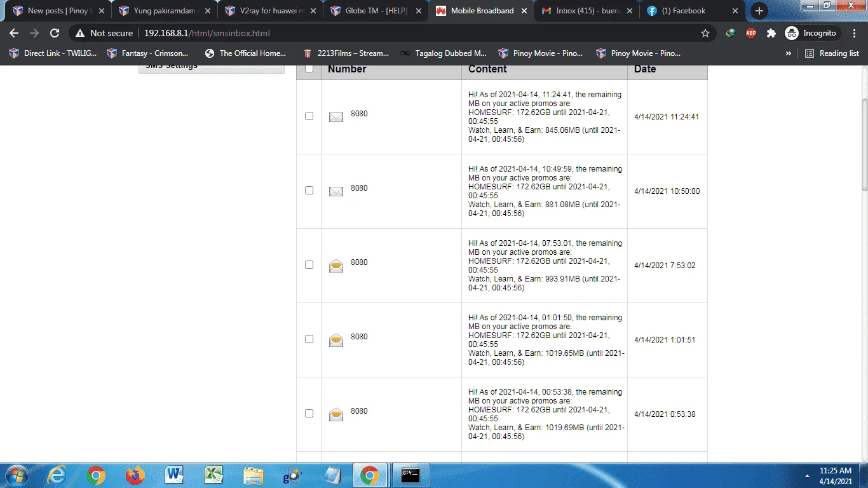868x488 pixels.
Task: Open Windows Explorer from the taskbar
Action: coord(253,475)
